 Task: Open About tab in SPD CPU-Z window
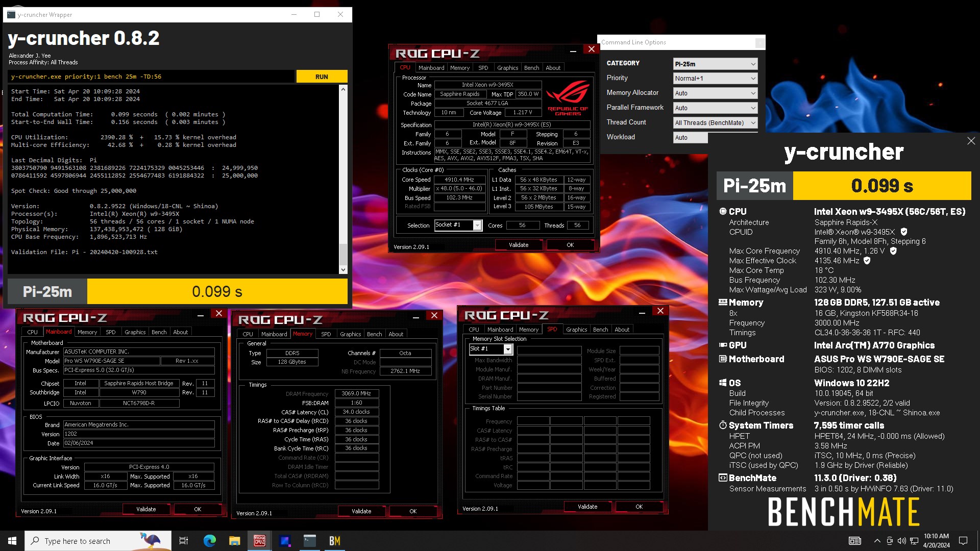(622, 330)
